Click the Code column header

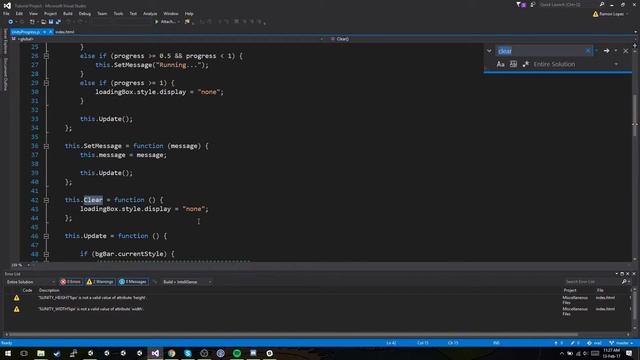click(27, 290)
